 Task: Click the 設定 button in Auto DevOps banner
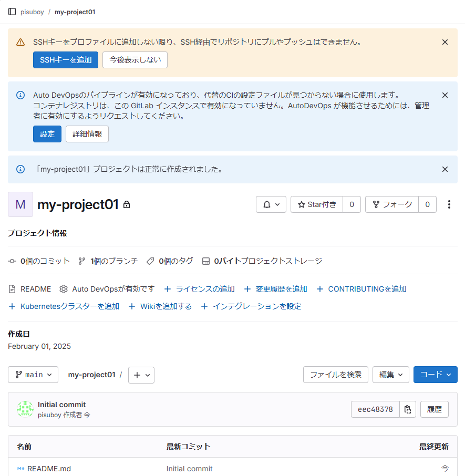coord(47,134)
